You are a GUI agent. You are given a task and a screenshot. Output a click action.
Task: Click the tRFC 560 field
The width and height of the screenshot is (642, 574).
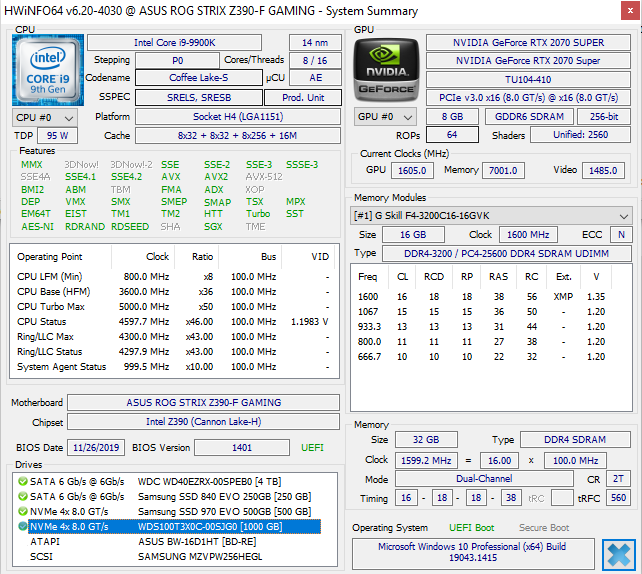pos(618,498)
